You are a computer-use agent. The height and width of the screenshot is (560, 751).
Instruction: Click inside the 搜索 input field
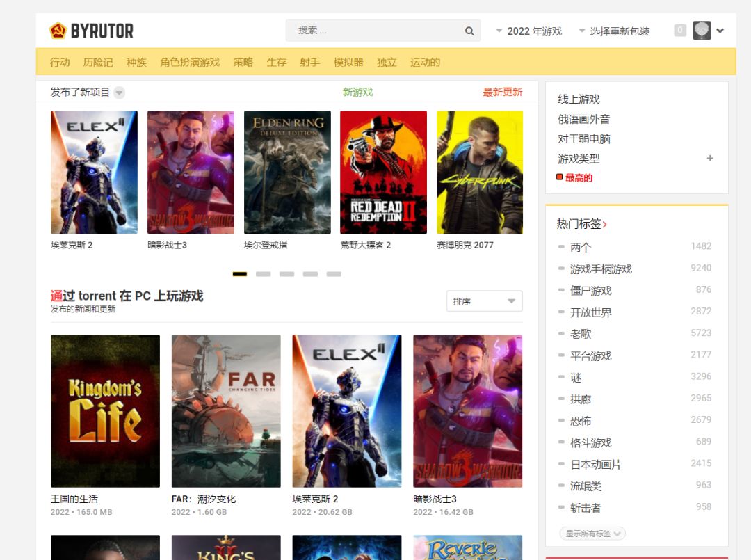369,30
